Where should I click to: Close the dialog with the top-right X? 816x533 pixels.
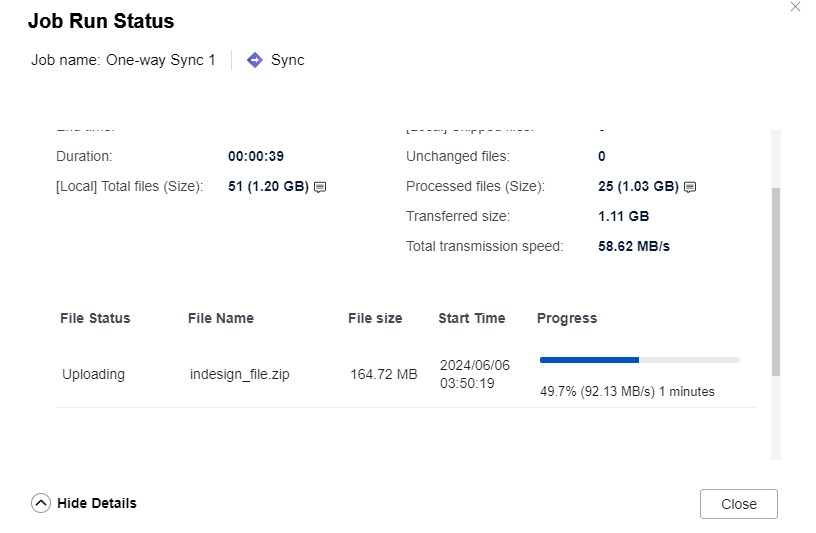795,7
